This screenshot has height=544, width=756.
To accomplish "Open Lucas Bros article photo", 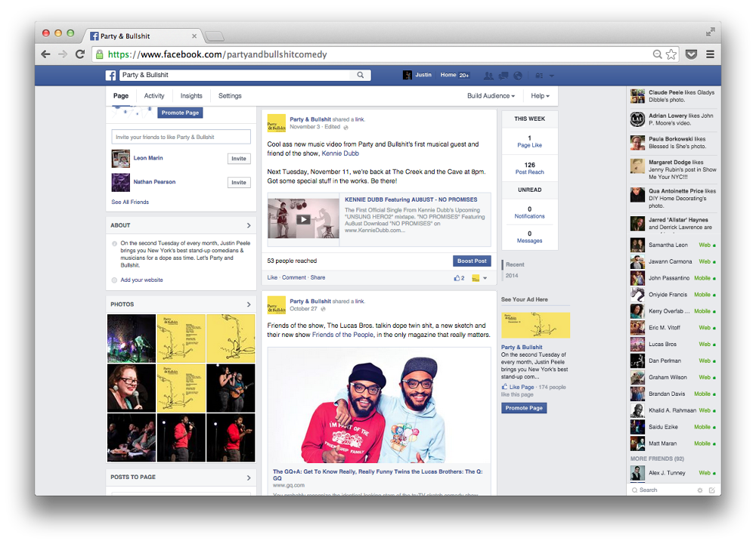I will tap(379, 405).
